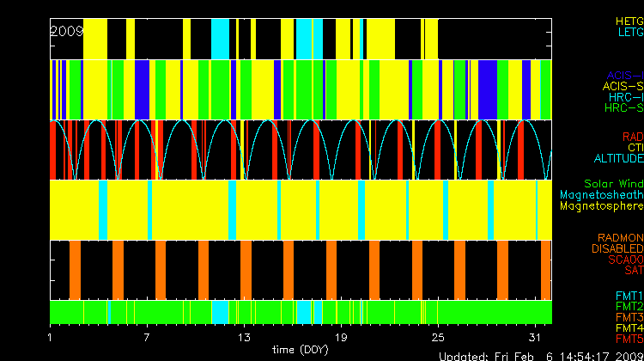This screenshot has width=644, height=361.
Task: Select the Magnetosheath legend label
Action: (x=601, y=195)
